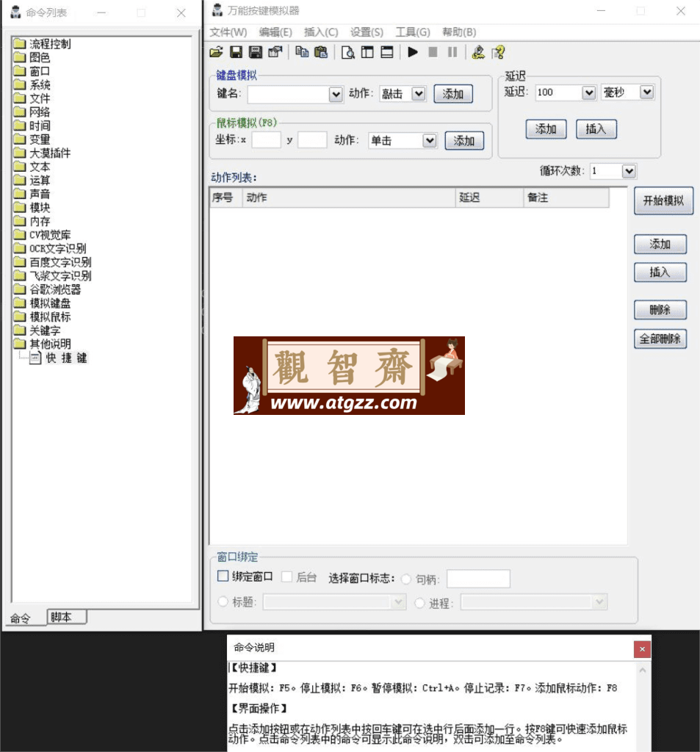Stop simulation with the square stop icon
Image resolution: width=700 pixels, height=752 pixels.
click(433, 52)
